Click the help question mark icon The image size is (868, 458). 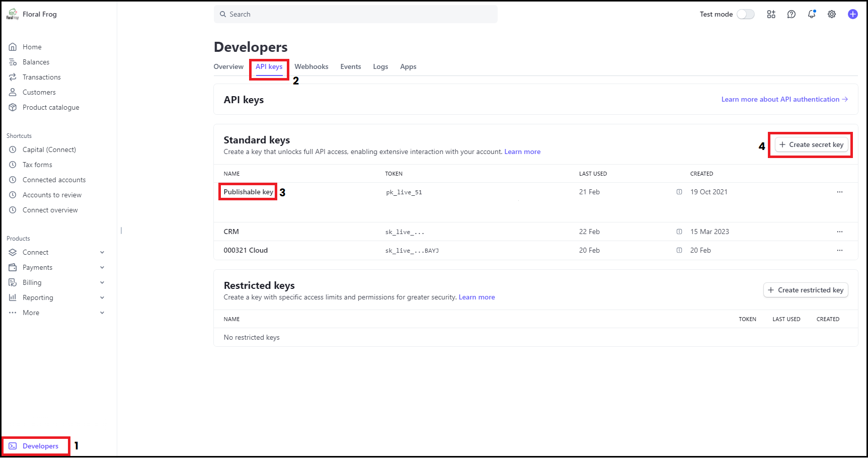point(792,14)
